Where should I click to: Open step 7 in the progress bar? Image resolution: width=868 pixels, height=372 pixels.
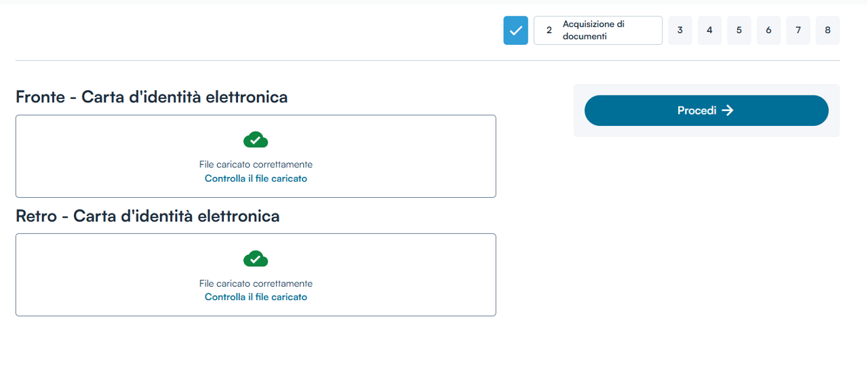tap(798, 30)
